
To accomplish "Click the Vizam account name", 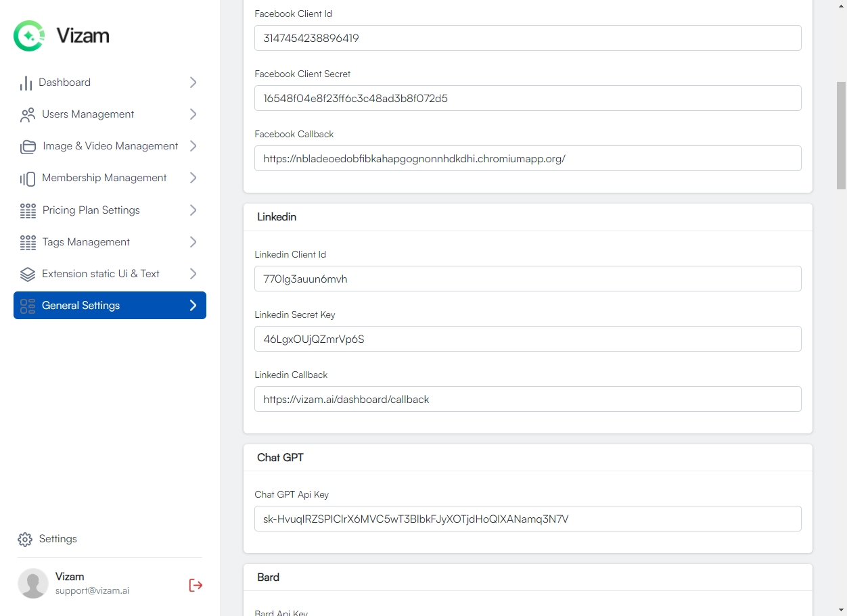I will pos(70,577).
